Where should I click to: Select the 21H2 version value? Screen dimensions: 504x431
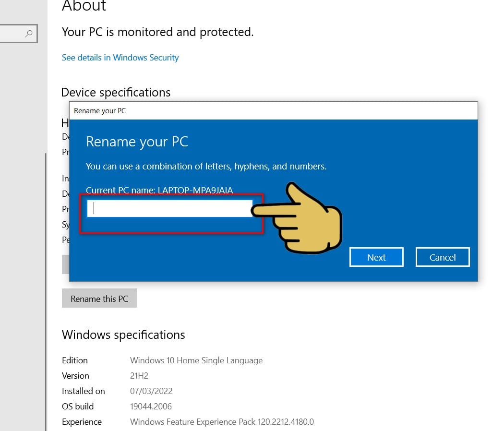[x=139, y=376]
